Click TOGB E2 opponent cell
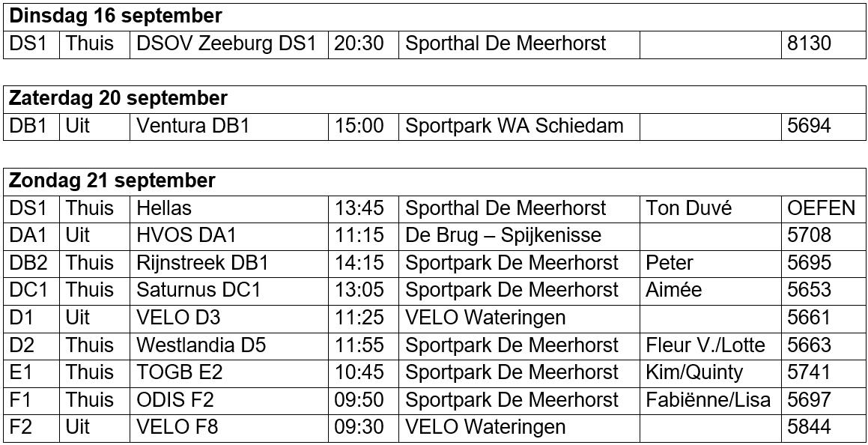Viewport: 868px width, 445px height. tap(229, 372)
